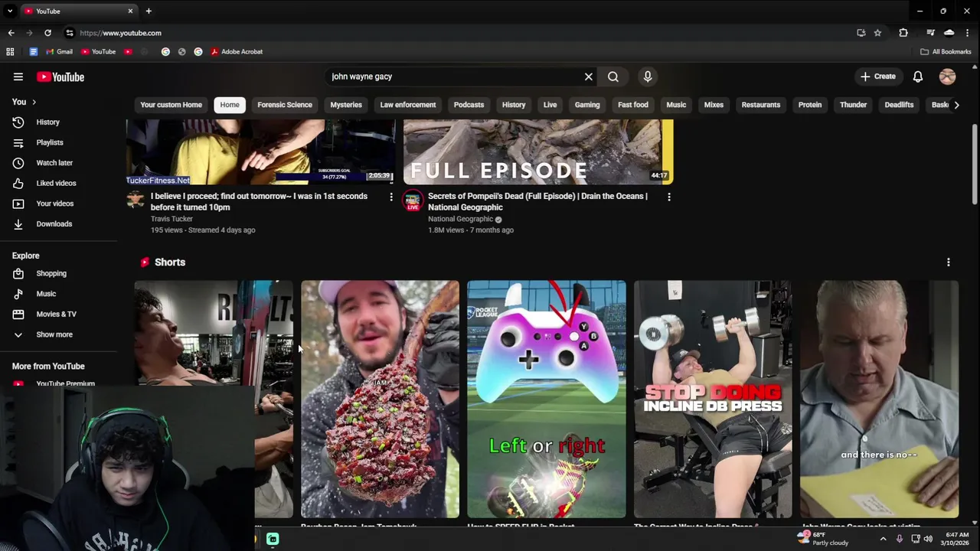Open Music under Explore
The height and width of the screenshot is (551, 980).
click(60, 294)
